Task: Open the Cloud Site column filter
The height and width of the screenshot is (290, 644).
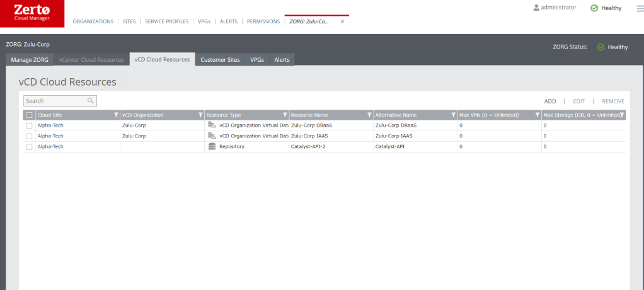Action: click(x=115, y=115)
